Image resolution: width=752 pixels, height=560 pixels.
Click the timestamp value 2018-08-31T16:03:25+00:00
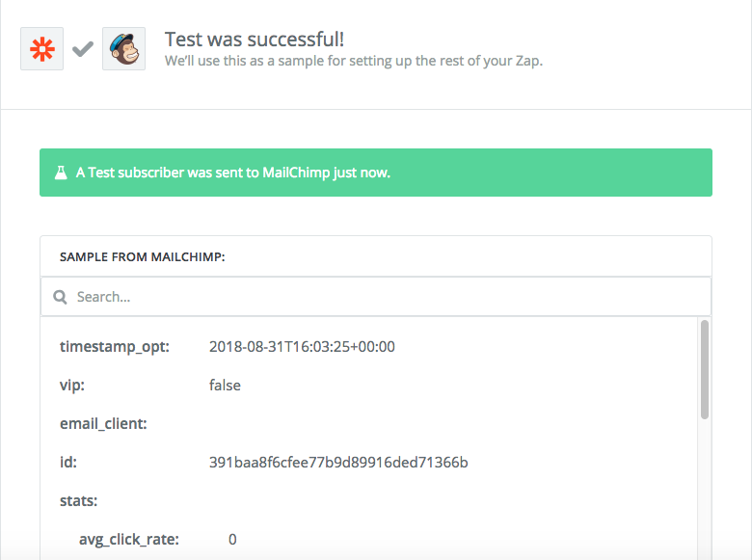(302, 346)
